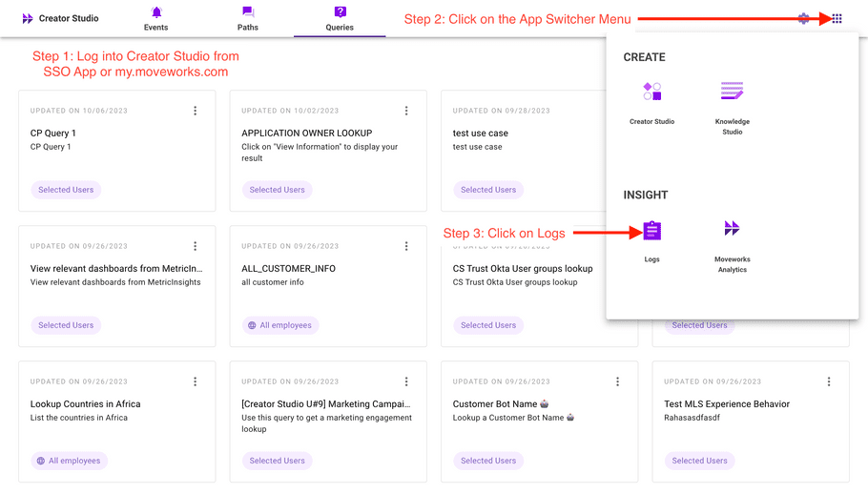Screen dimensions: 868x494
Task: Click All employees chip on ALL_CUSTOMER_INFO
Action: tap(280, 325)
